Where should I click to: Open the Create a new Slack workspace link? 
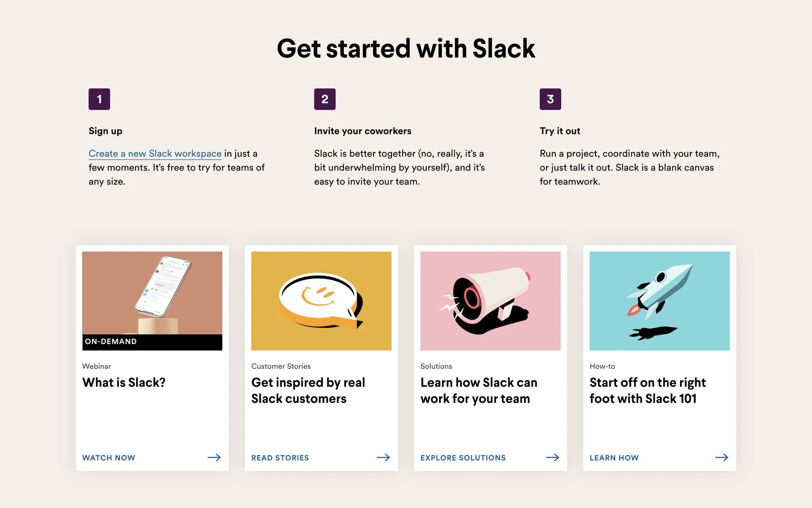click(155, 154)
